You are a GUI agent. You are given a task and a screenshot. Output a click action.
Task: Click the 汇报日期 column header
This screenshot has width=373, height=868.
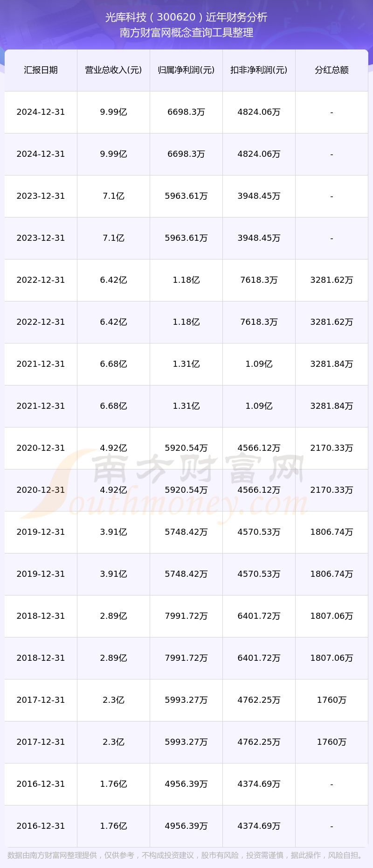click(41, 70)
